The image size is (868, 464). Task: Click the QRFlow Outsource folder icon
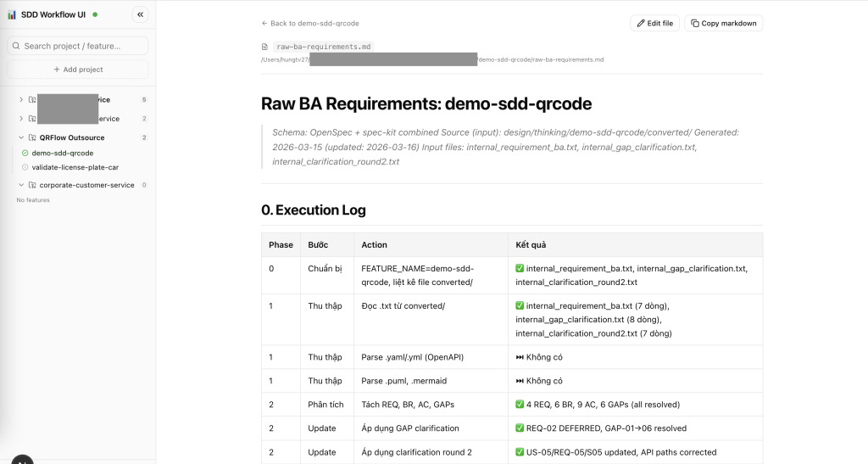click(32, 137)
